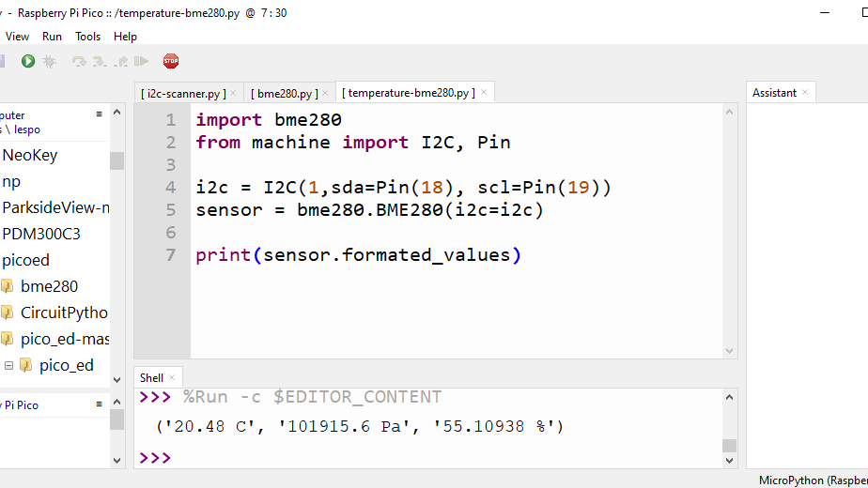Click the Step over debug icon

pyautogui.click(x=79, y=61)
